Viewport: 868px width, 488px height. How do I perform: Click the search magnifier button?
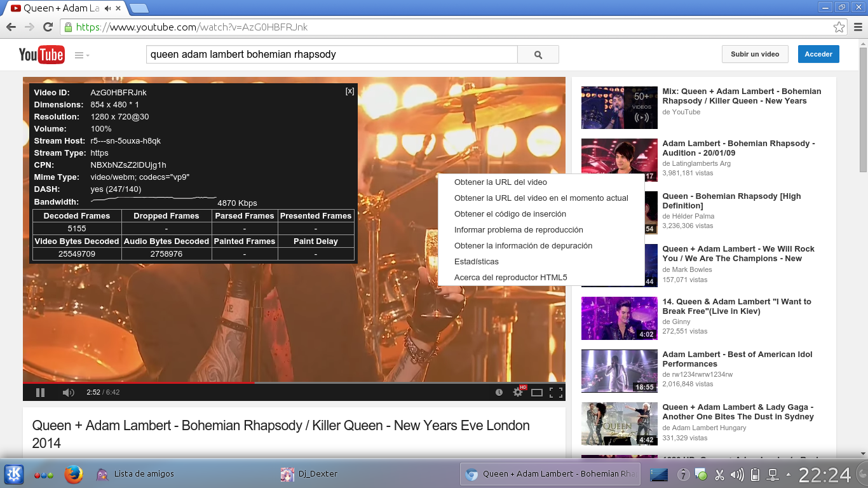538,55
